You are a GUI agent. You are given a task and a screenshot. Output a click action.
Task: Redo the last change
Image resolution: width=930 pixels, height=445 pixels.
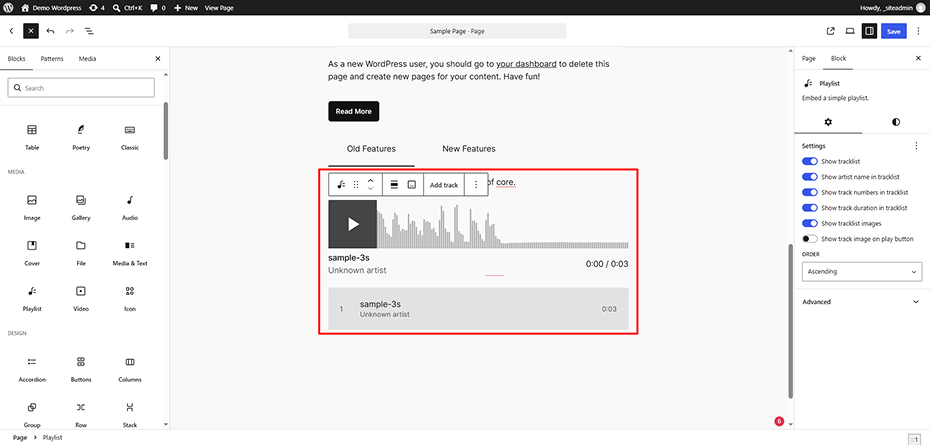[69, 31]
